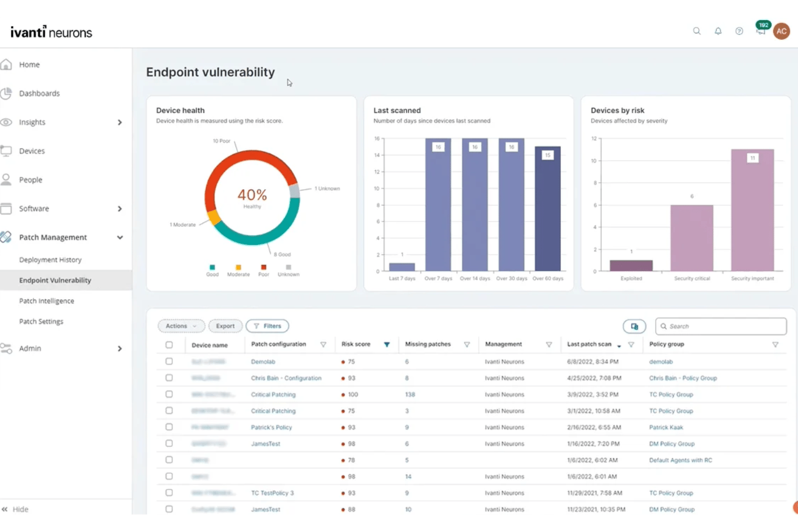Expand the Insights submenu chevron
This screenshot has width=798, height=532.
point(120,122)
